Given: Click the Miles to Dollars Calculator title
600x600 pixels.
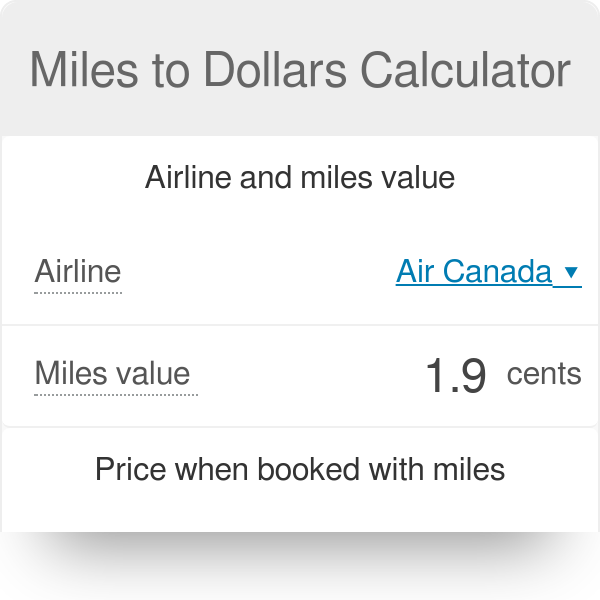Looking at the screenshot, I should 300,70.
